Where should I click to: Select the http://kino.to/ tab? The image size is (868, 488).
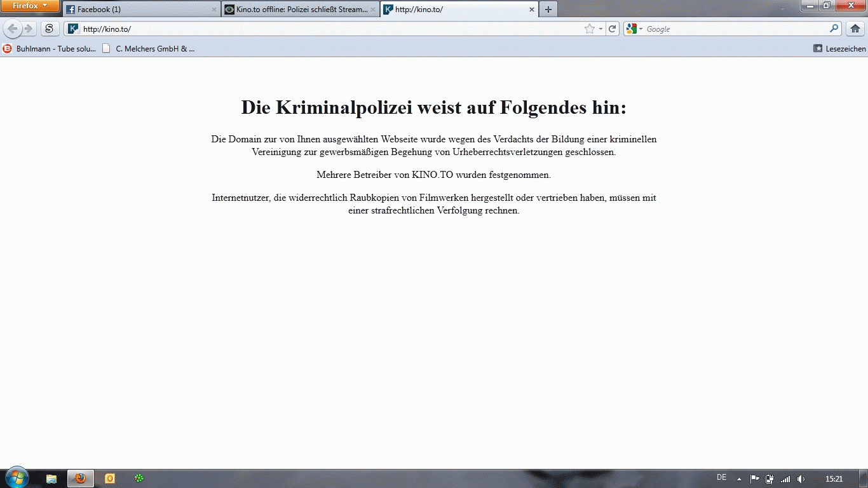459,10
